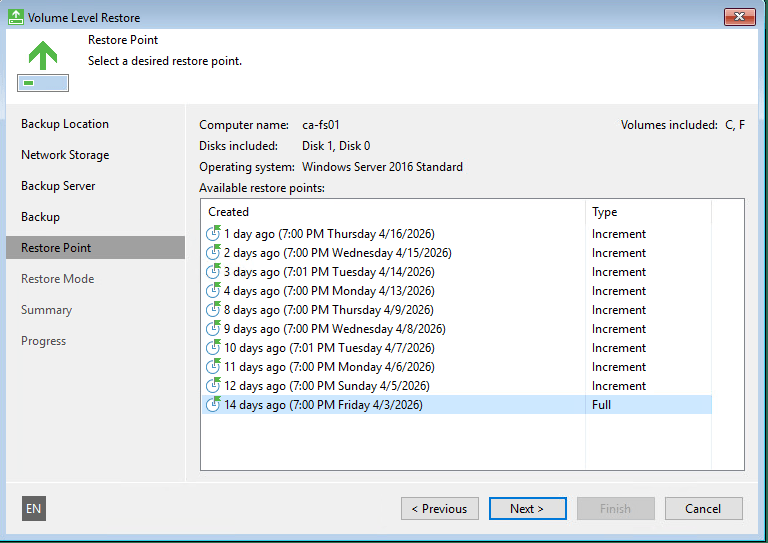This screenshot has width=768, height=543.
Task: Click the Progress step
Action: (x=43, y=341)
